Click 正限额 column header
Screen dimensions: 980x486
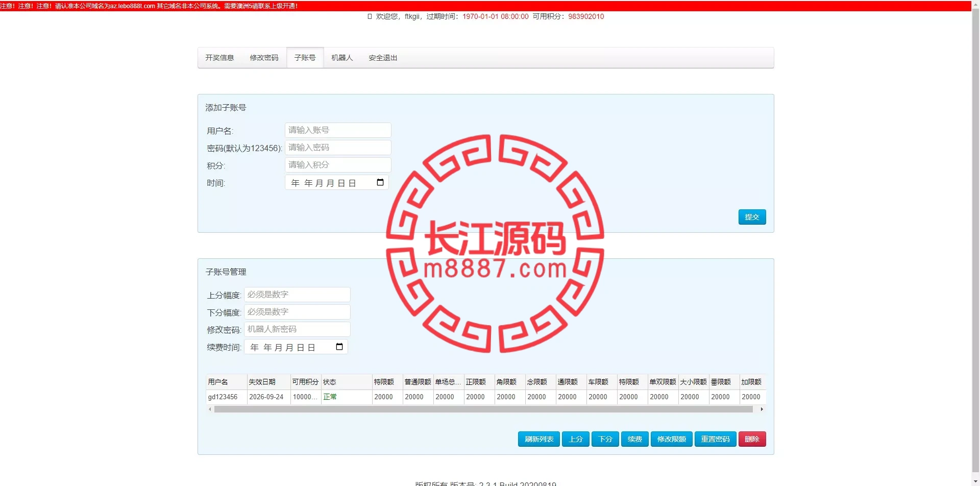(479, 382)
